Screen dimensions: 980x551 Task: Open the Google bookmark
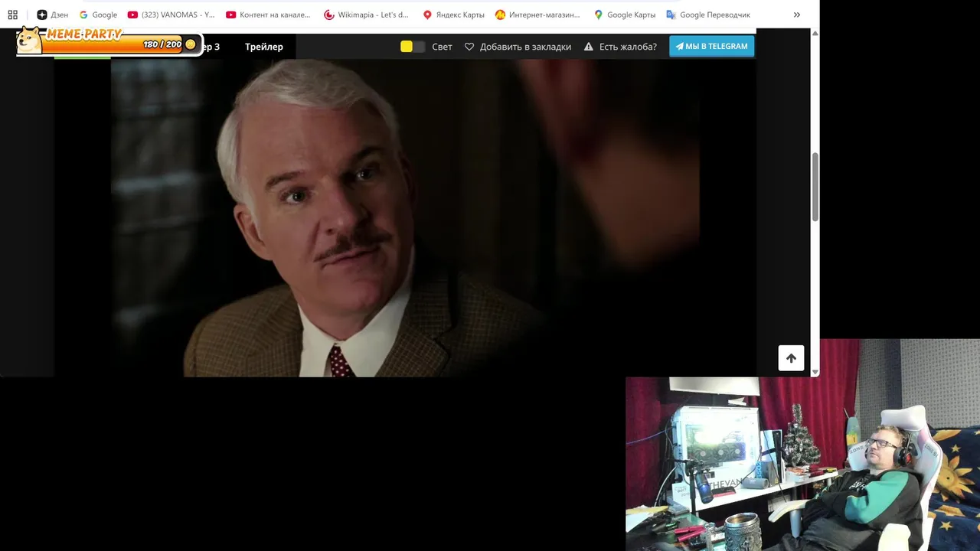coord(98,15)
